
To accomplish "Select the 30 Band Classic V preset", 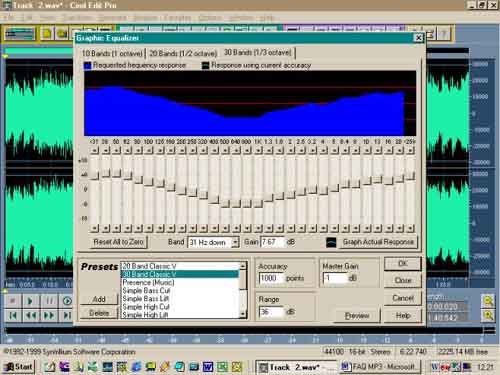I will (x=180, y=274).
